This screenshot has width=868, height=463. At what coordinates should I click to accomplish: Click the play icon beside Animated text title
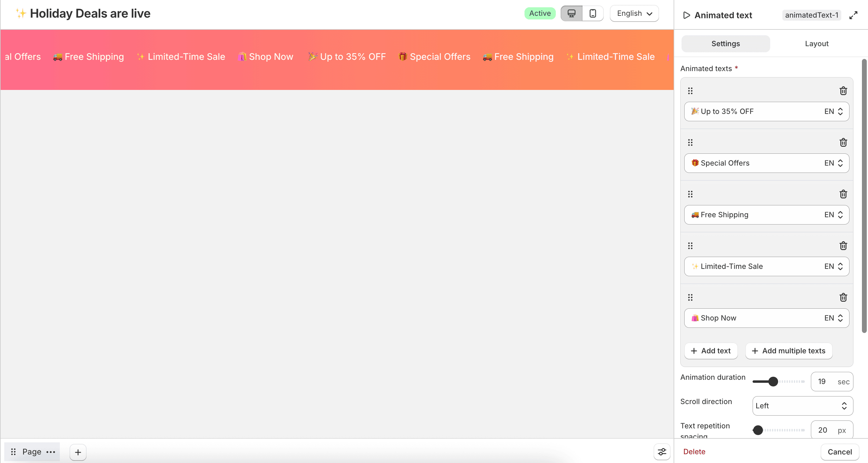pyautogui.click(x=686, y=15)
